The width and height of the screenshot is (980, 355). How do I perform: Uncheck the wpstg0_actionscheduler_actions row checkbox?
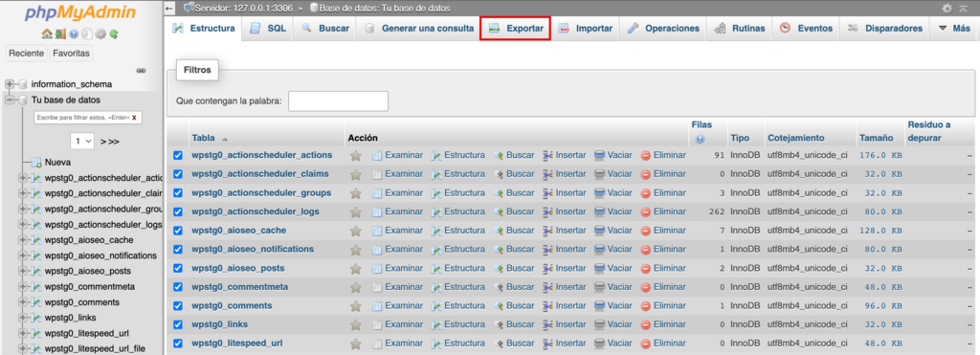pyautogui.click(x=177, y=155)
